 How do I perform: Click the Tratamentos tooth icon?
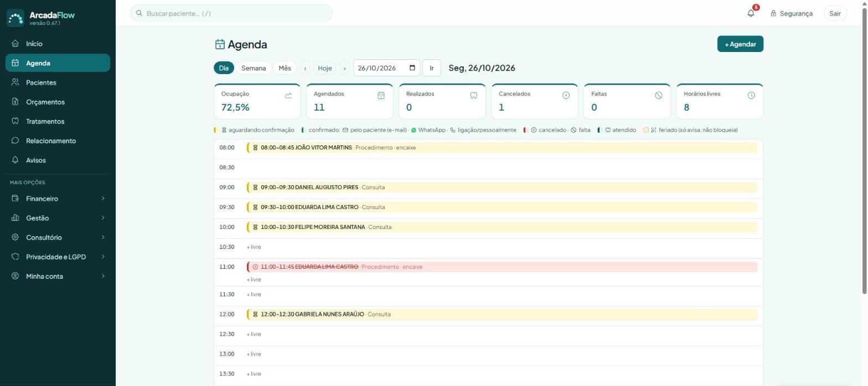tap(15, 121)
